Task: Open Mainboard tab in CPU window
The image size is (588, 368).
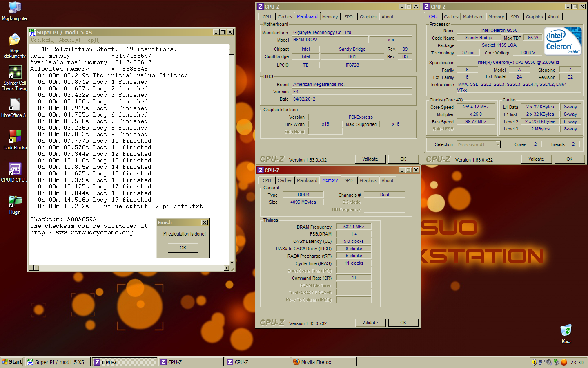Action: coord(473,17)
